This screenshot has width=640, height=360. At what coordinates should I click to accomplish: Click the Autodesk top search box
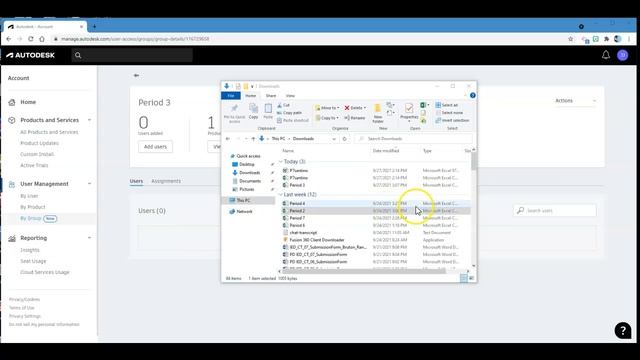click(132, 55)
